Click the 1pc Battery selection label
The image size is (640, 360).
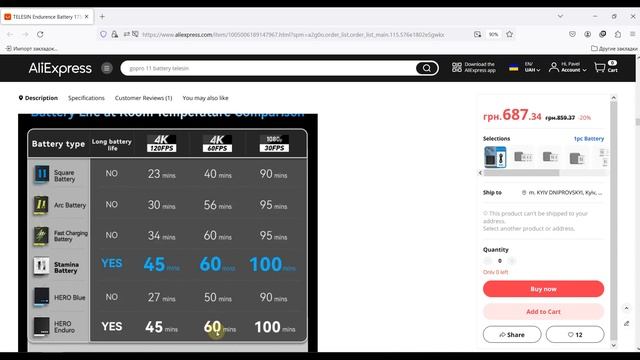click(589, 139)
